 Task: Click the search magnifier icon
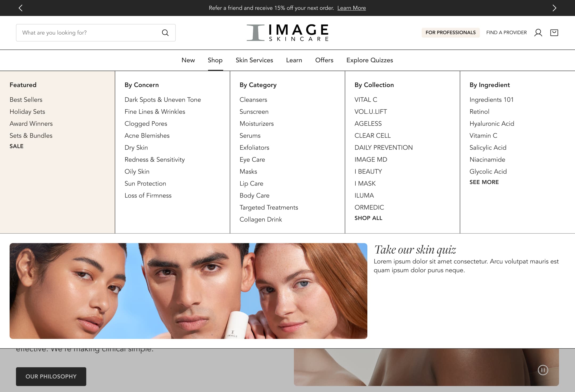pos(165,33)
